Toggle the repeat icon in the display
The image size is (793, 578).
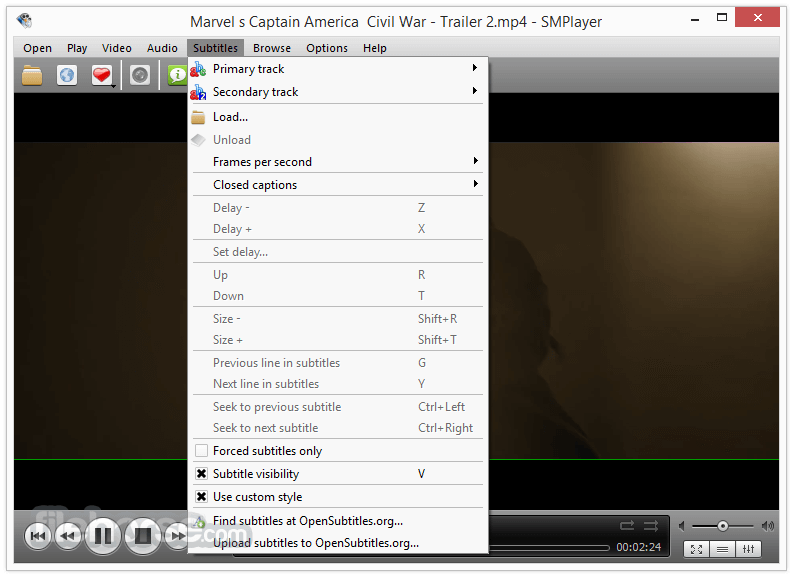pyautogui.click(x=627, y=526)
